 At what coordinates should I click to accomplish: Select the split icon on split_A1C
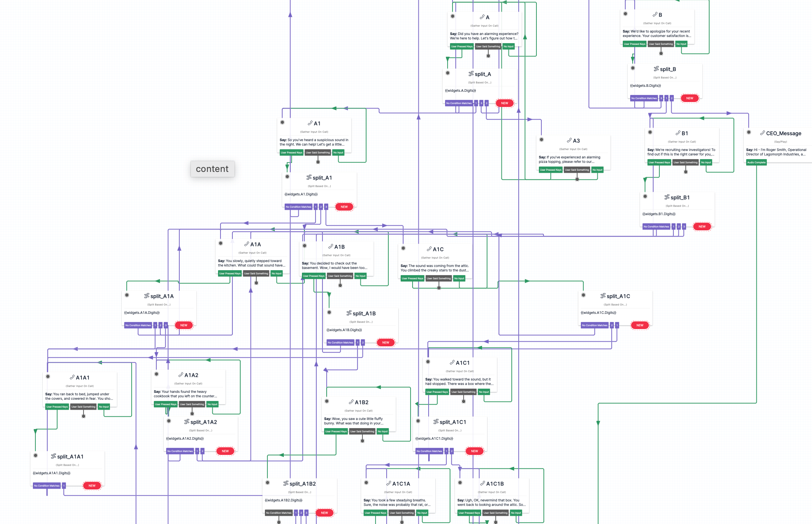pyautogui.click(x=603, y=296)
